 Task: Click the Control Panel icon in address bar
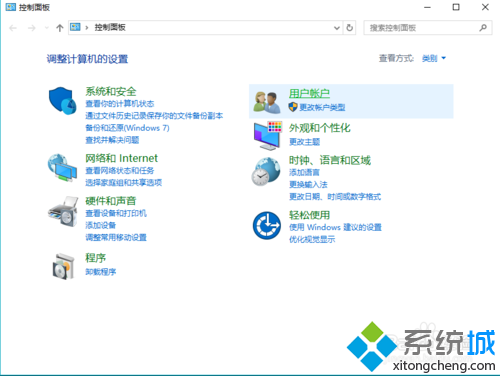[75, 27]
